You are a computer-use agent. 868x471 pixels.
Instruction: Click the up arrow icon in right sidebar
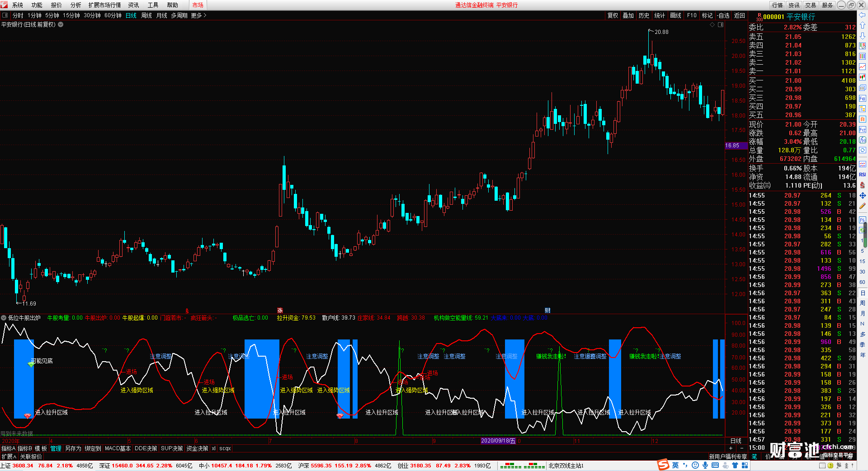point(863,25)
